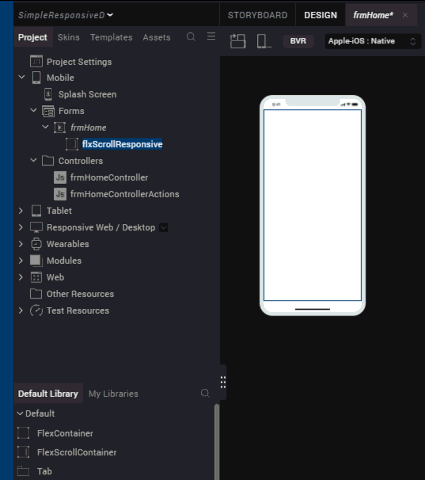This screenshot has width=425, height=480.
Task: Collapse the Mobile tree node
Action: pos(22,77)
